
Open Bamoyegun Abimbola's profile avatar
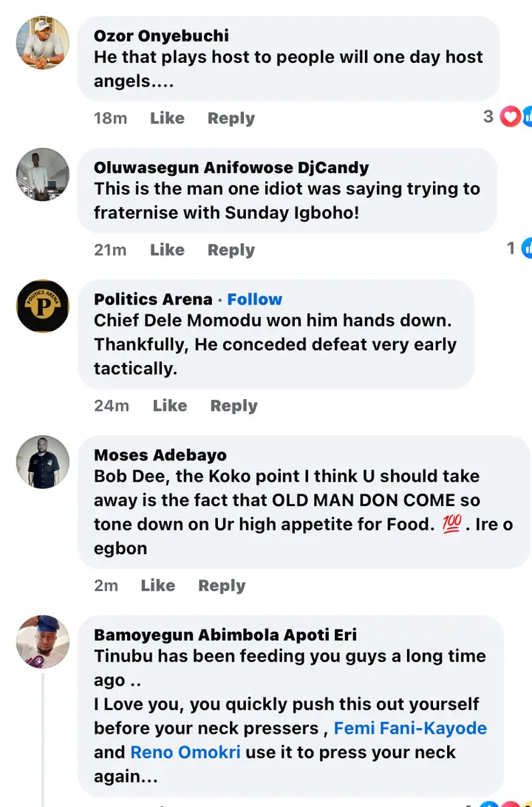click(43, 642)
